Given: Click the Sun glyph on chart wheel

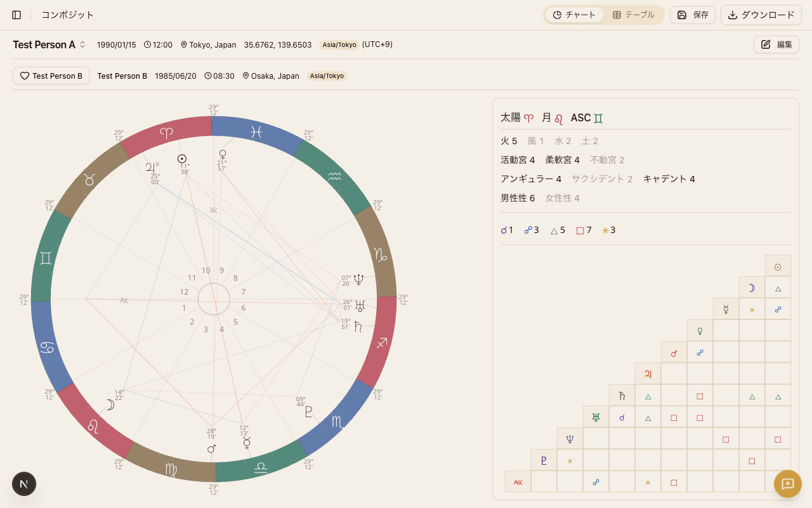Looking at the screenshot, I should click(182, 159).
